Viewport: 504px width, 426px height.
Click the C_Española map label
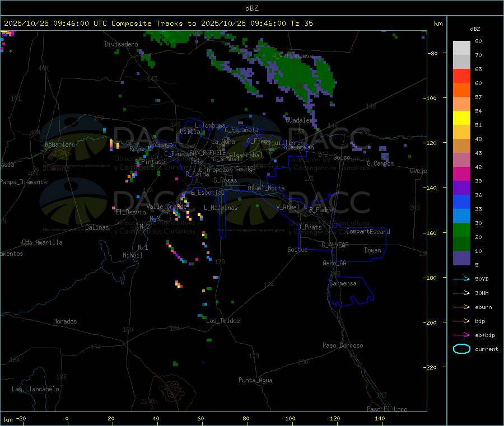241,130
